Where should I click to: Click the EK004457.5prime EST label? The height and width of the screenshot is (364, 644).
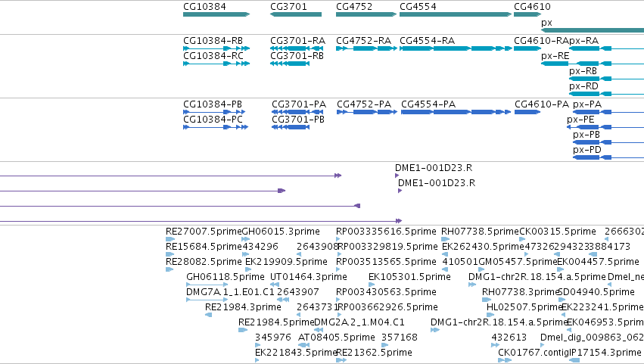click(598, 262)
